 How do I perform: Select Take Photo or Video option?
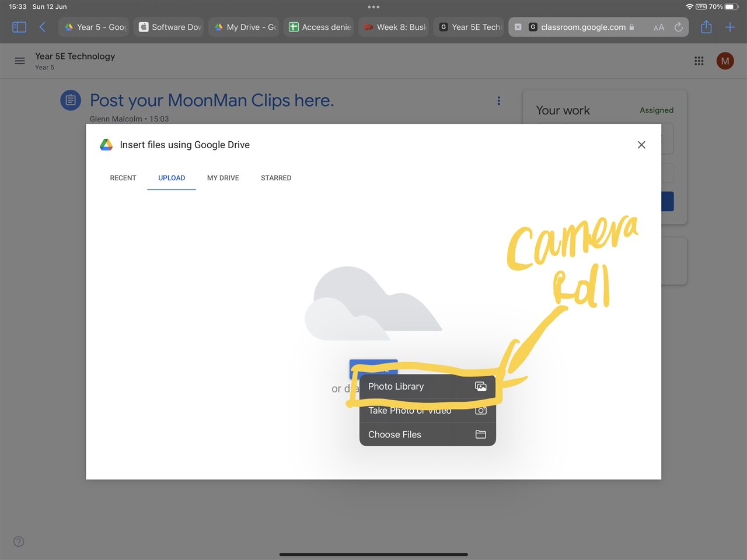427,411
